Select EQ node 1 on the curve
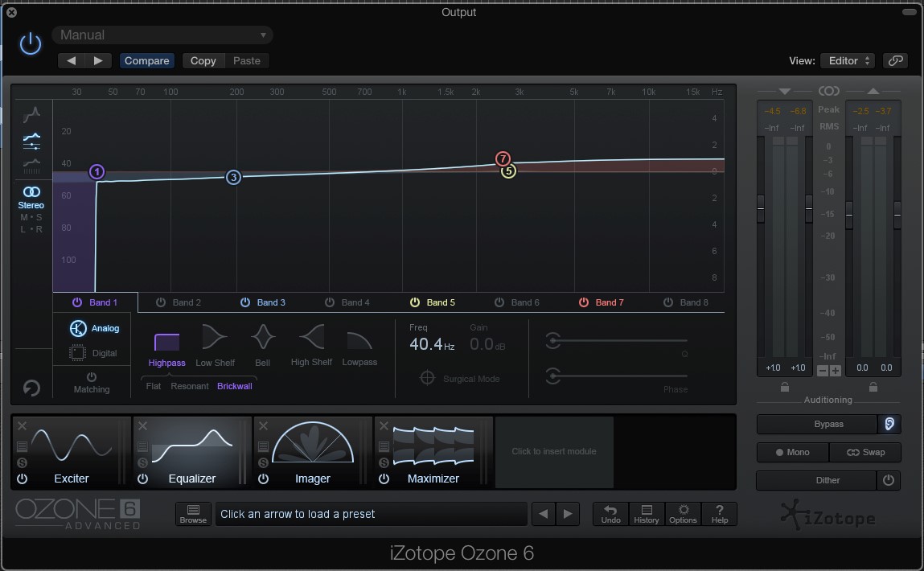Screen dimensions: 924x571 [97, 171]
